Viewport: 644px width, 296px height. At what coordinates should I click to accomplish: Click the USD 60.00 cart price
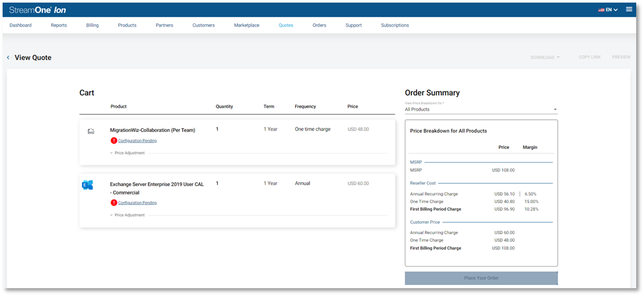pos(358,183)
